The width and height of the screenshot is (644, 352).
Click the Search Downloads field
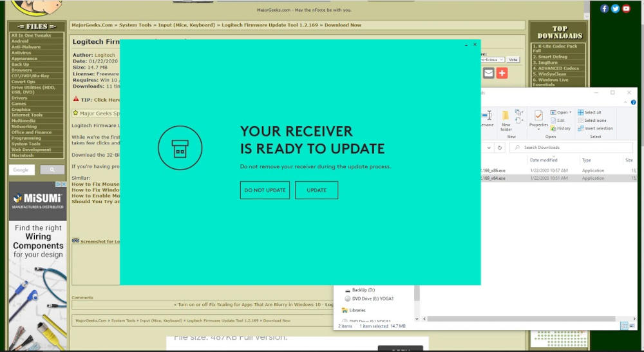571,147
